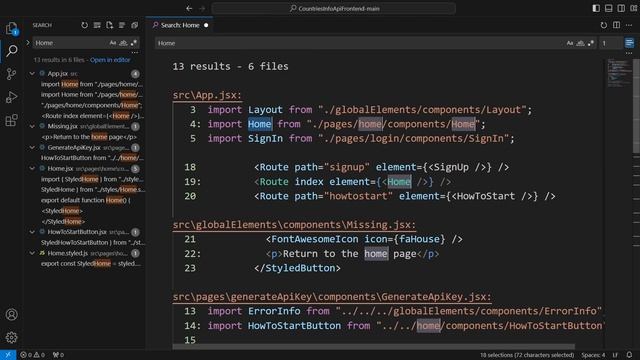Open the Manage gear menu

tap(11, 337)
